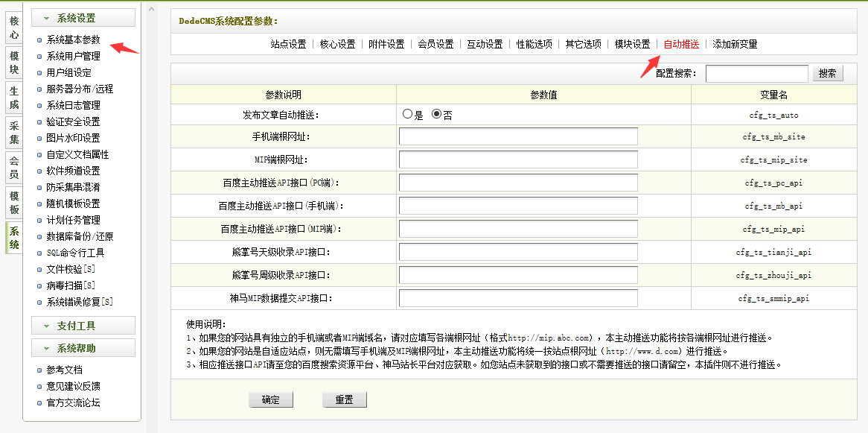This screenshot has width=868, height=433.
Task: Open the 添加新变量 link
Action: pyautogui.click(x=735, y=45)
